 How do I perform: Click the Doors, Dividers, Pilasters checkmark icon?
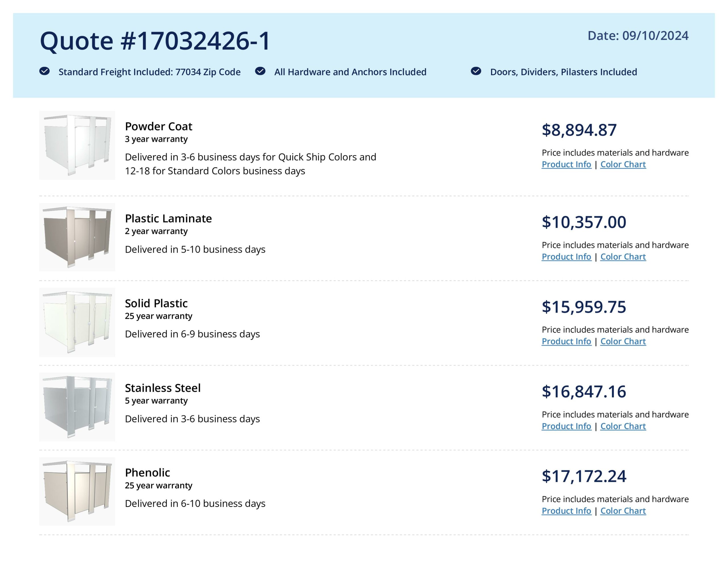[x=476, y=71]
